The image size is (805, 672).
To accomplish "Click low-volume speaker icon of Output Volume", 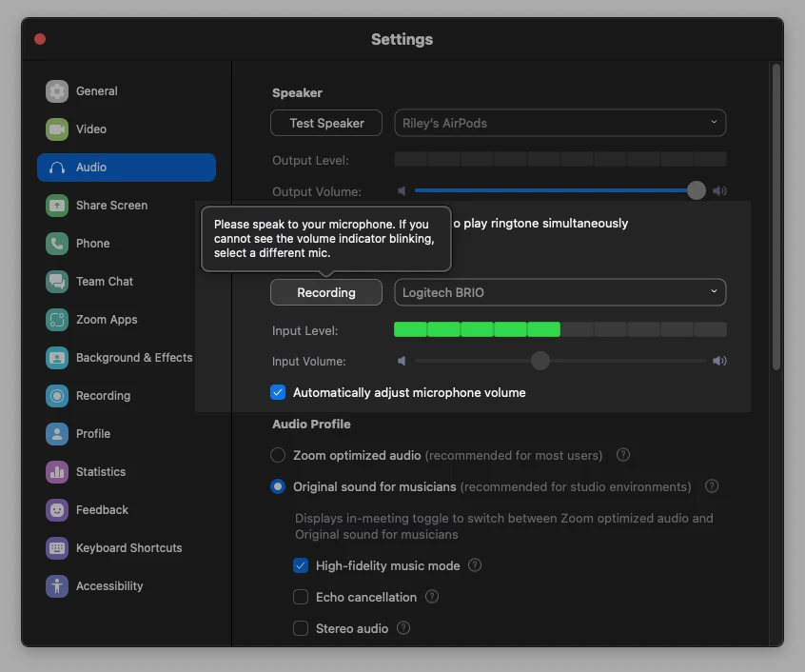I will [402, 191].
